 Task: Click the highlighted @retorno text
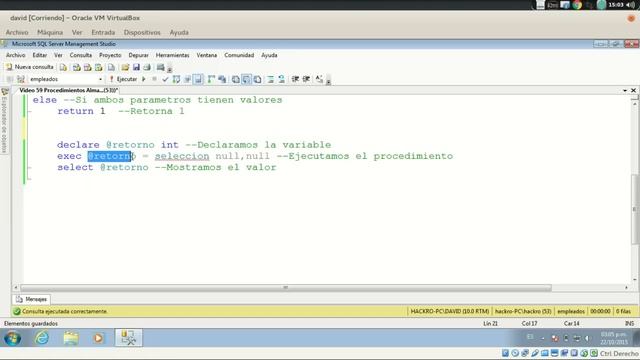(110, 156)
